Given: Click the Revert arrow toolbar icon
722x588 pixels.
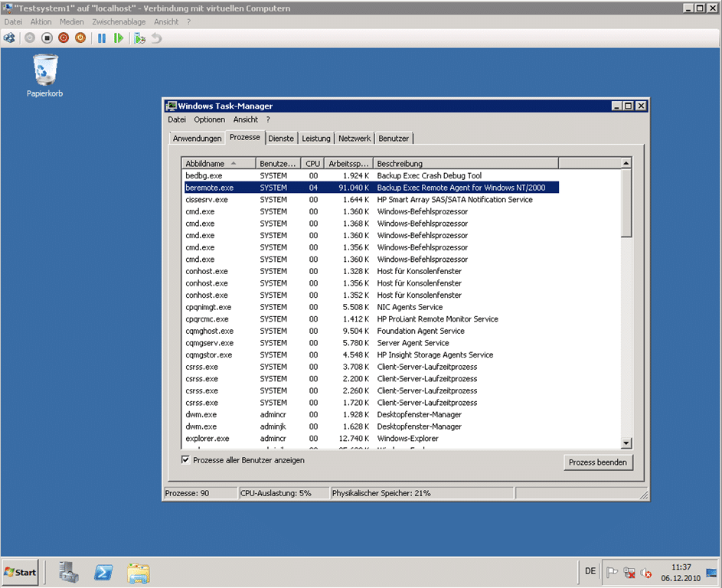Looking at the screenshot, I should tap(157, 38).
